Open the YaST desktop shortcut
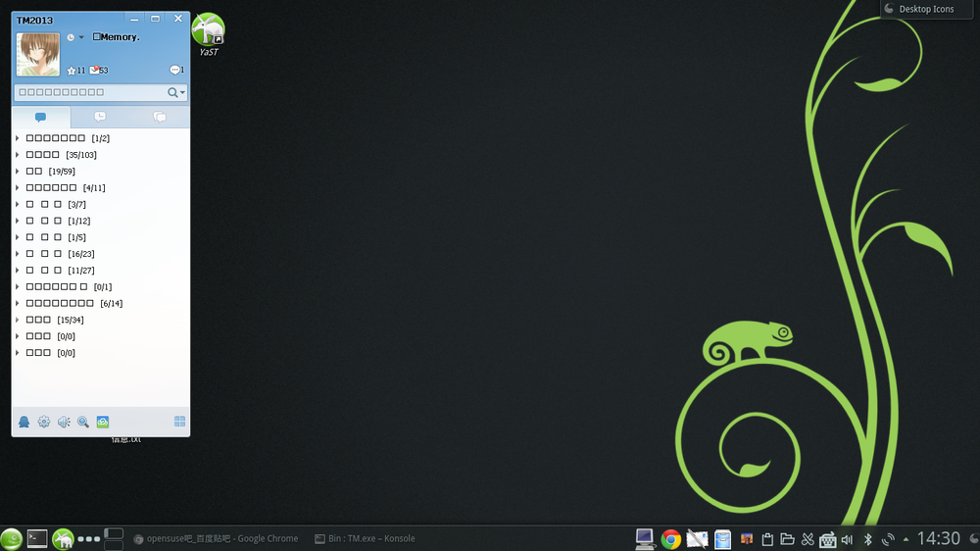 point(208,35)
